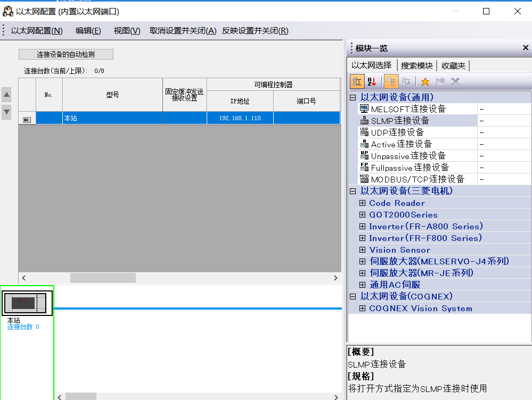Switch to the 搜索模块 tab
The width and height of the screenshot is (532, 400).
(416, 65)
